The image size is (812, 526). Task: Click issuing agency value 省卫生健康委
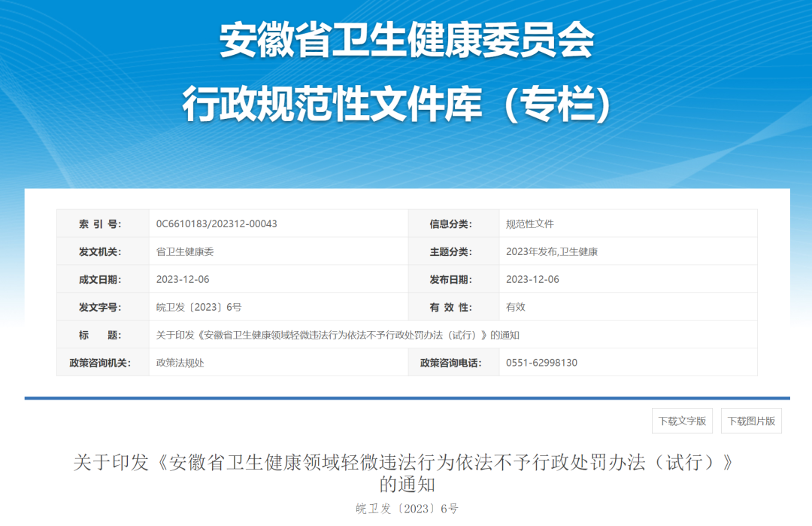point(185,252)
